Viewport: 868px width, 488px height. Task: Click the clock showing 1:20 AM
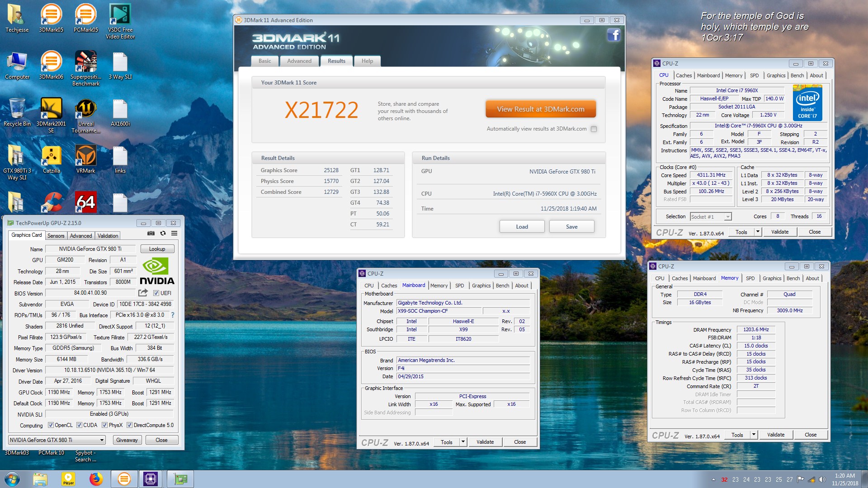844,476
